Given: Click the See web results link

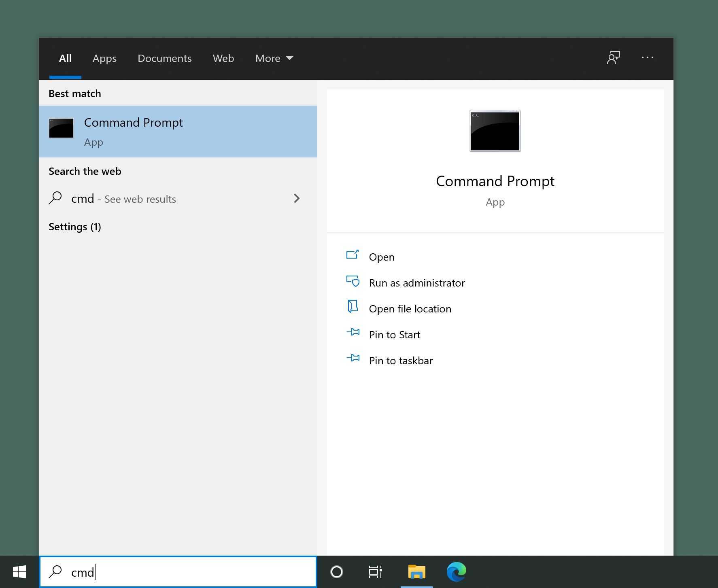Looking at the screenshot, I should 139,199.
